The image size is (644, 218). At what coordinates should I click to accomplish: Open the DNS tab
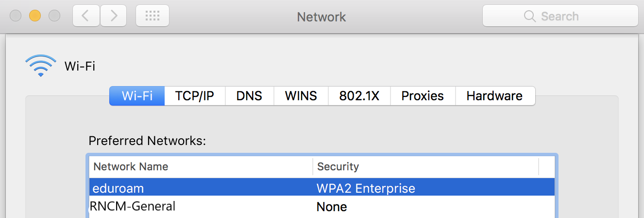pos(249,96)
